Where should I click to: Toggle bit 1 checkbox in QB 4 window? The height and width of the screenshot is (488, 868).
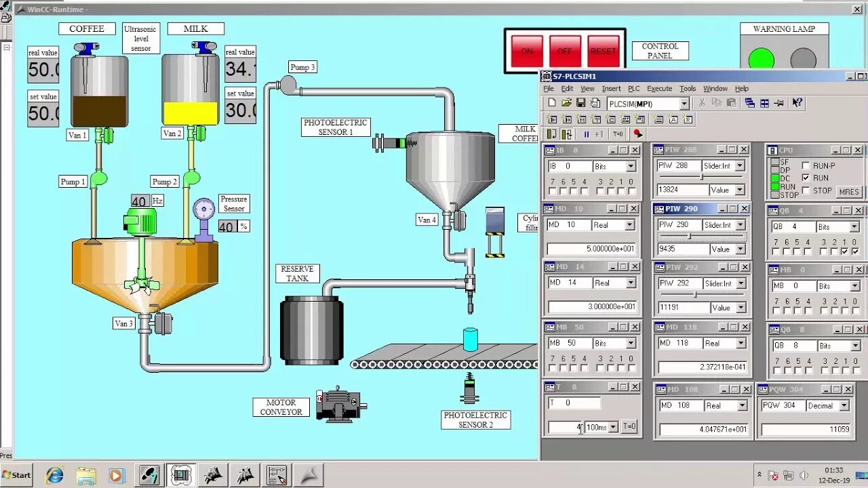tap(844, 251)
